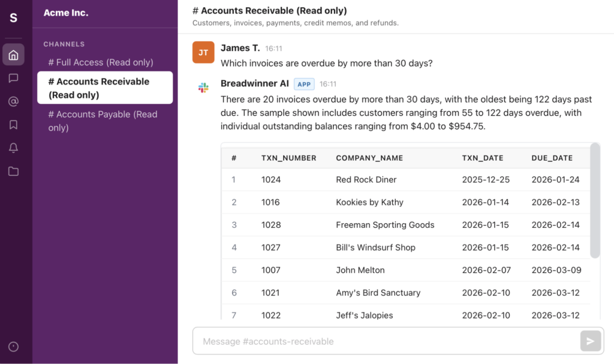The image size is (614, 364).
Task: Click the Acme Inc. workspace name
Action: (66, 13)
